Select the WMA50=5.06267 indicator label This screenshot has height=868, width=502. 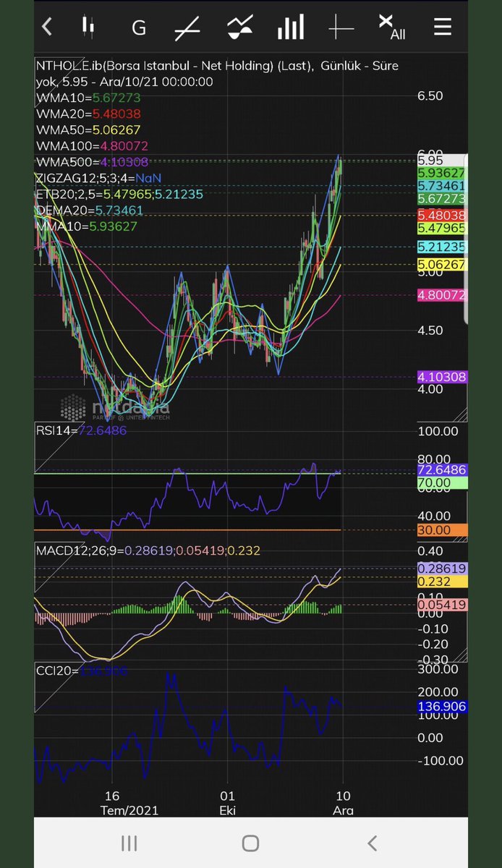88,130
